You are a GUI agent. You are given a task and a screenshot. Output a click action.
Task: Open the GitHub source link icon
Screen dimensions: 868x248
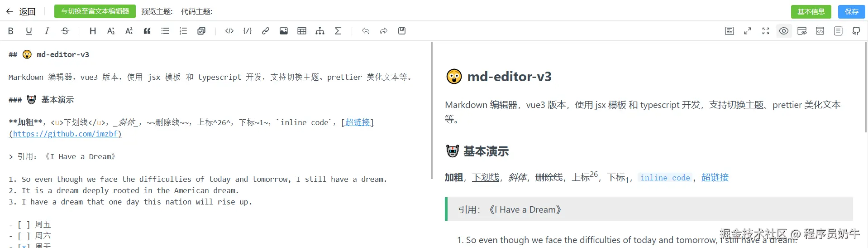[856, 31]
